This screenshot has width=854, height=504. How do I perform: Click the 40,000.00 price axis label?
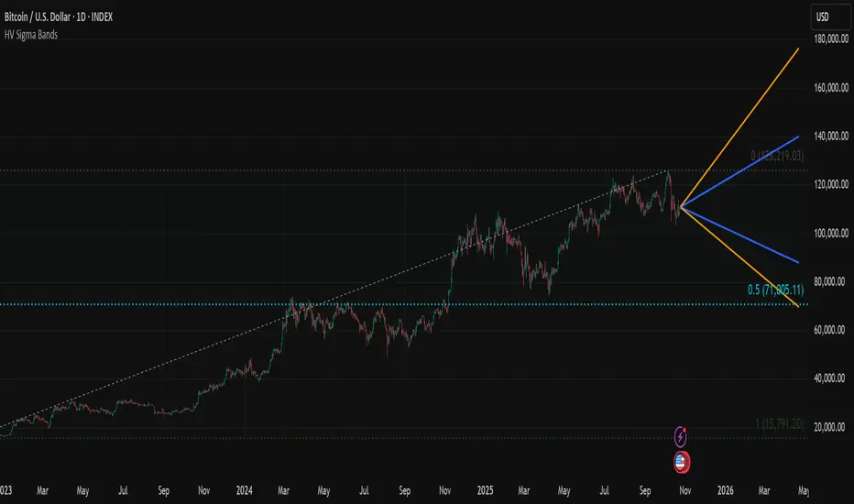pyautogui.click(x=831, y=378)
